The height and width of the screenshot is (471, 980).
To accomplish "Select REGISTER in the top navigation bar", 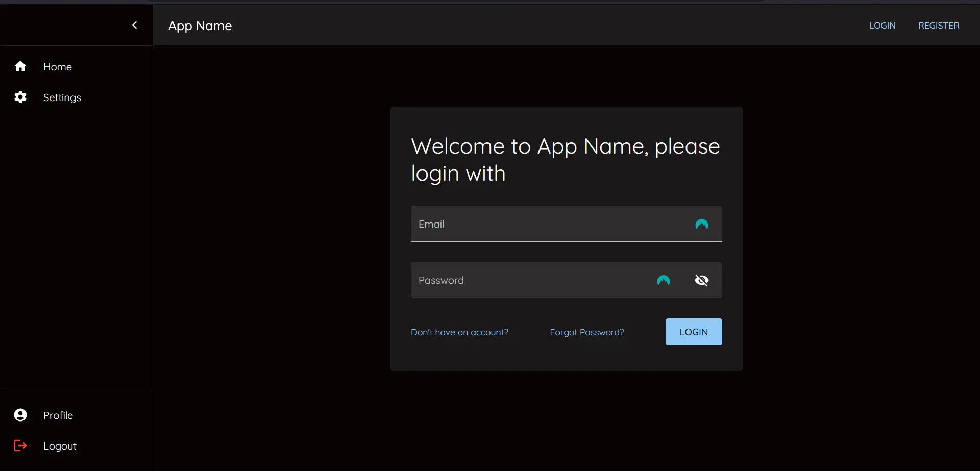I will point(939,25).
